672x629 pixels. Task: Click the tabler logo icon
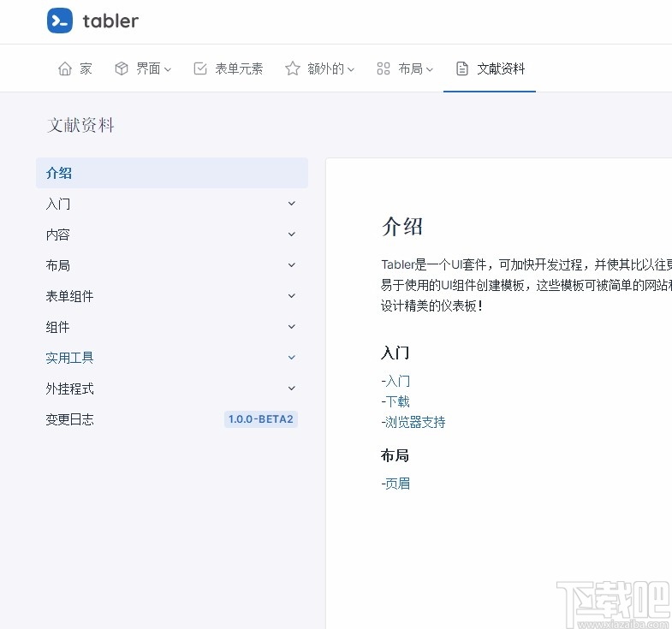pos(60,21)
